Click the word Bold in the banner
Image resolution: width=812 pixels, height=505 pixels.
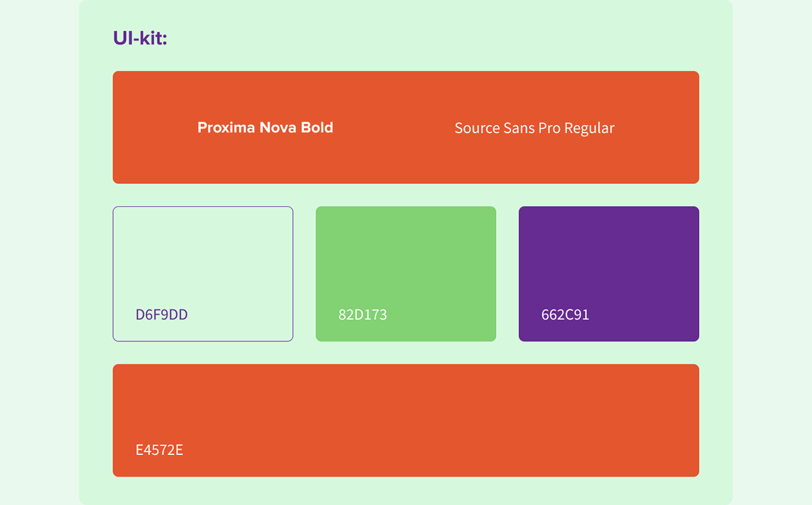point(317,127)
